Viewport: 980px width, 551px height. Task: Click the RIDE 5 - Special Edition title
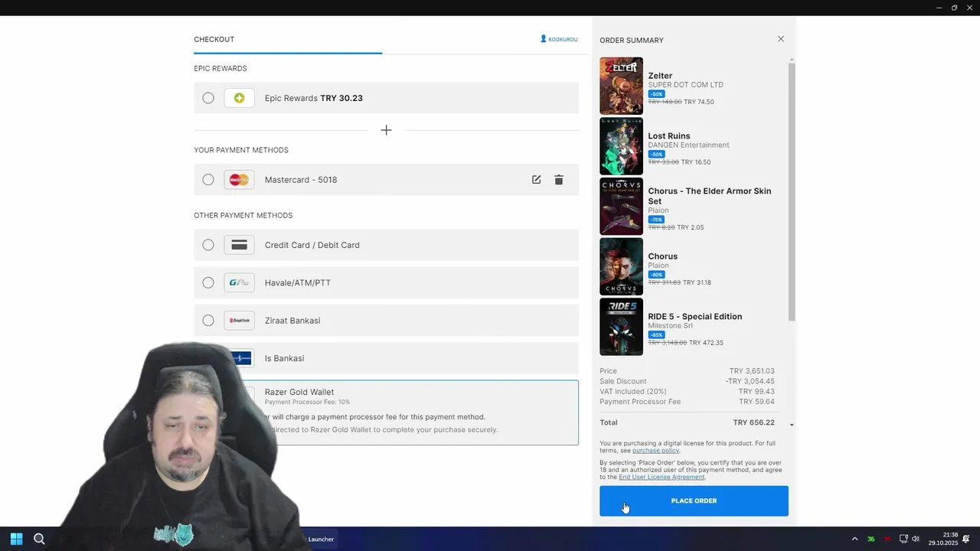click(695, 317)
